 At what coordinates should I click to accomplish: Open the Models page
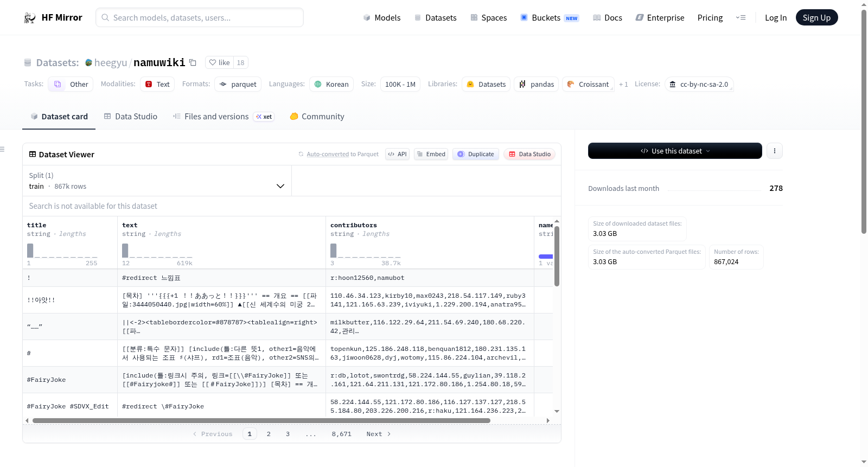point(382,17)
